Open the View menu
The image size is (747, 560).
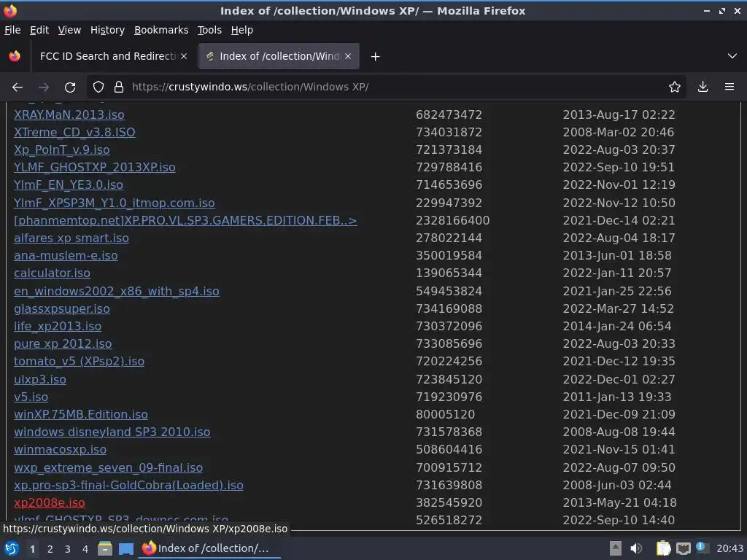tap(69, 30)
